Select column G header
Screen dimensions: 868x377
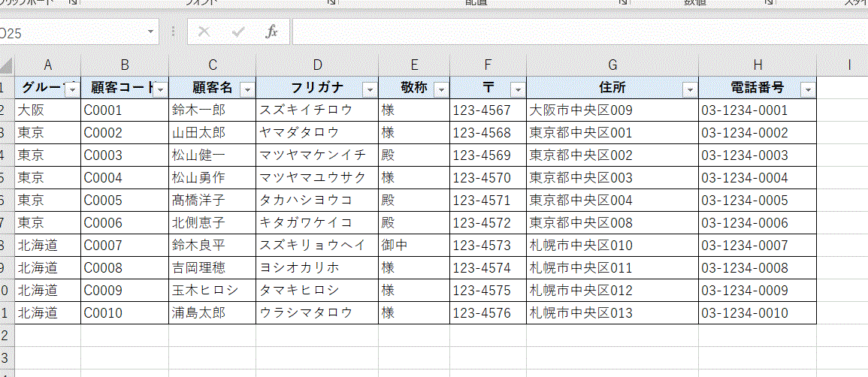point(612,65)
